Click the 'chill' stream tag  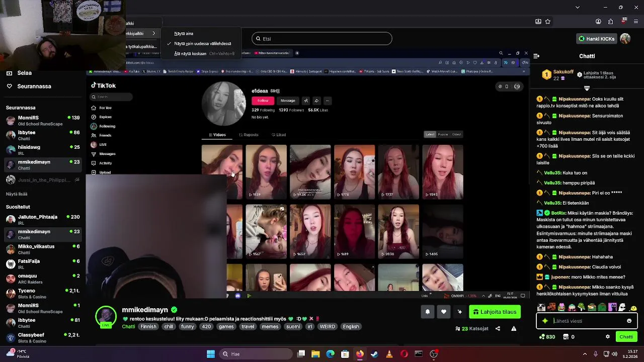coord(169,327)
